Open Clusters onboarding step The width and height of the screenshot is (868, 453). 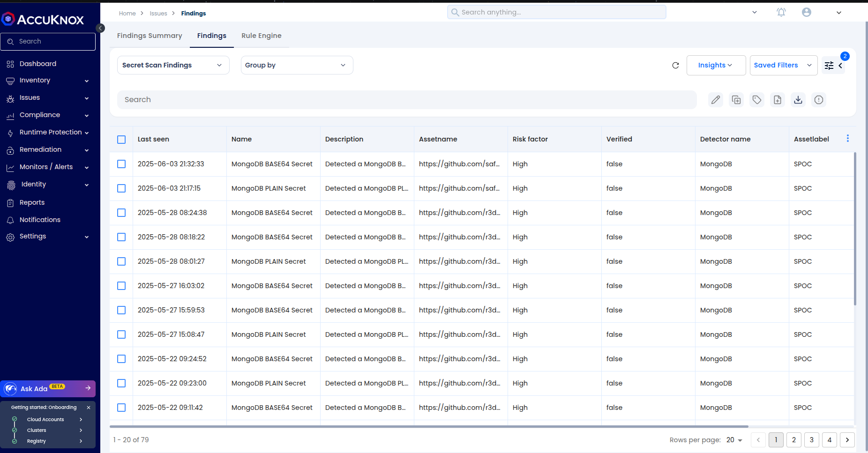tap(48, 430)
